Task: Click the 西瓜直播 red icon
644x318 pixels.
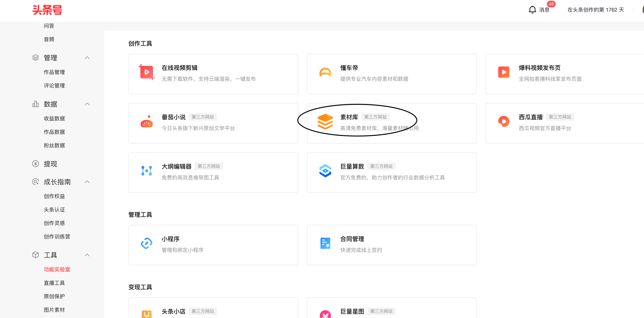Action: tap(504, 122)
